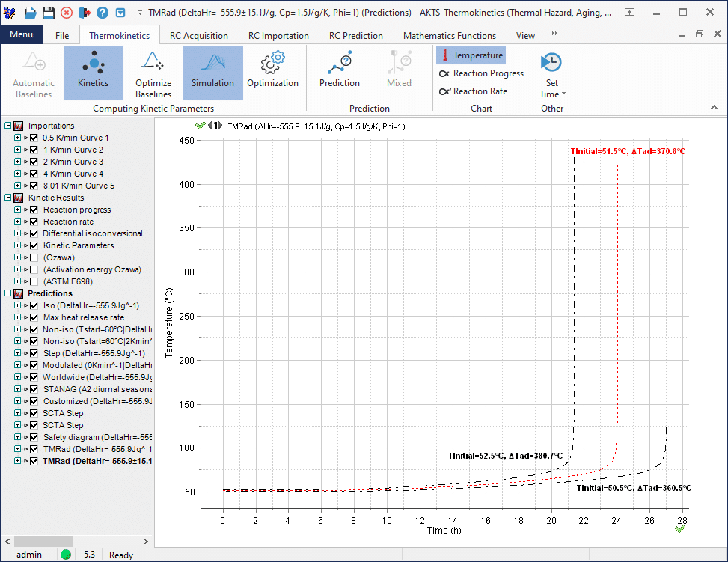Toggle the 0.5 K/min Curve 1 checkbox
Viewport: 728px width, 562px height.
tap(34, 138)
